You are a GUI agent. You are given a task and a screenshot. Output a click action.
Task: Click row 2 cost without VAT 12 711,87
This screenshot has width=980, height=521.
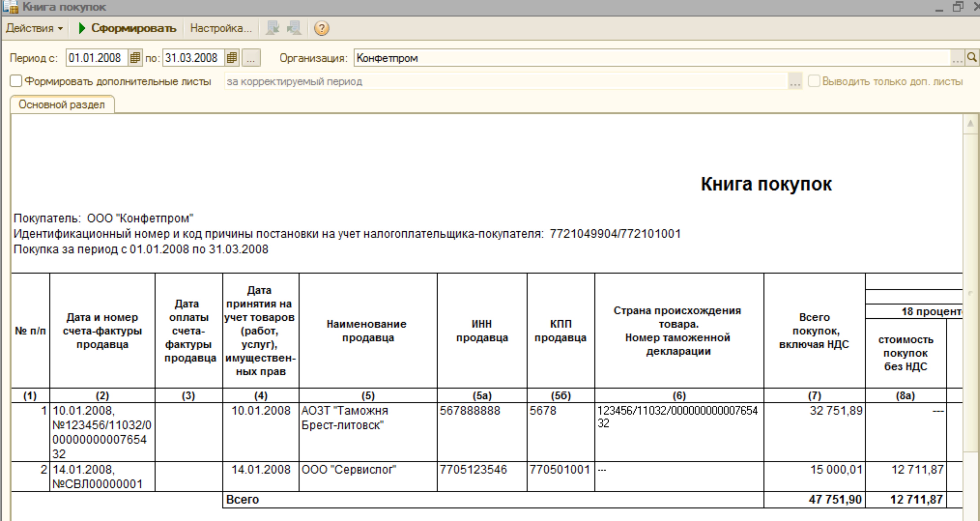pyautogui.click(x=906, y=477)
